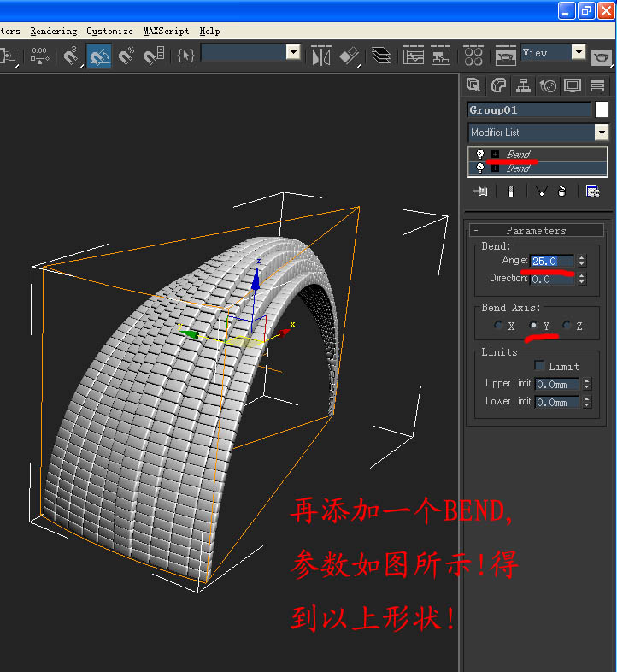Click Remove Modifier from Stack icon

[562, 192]
